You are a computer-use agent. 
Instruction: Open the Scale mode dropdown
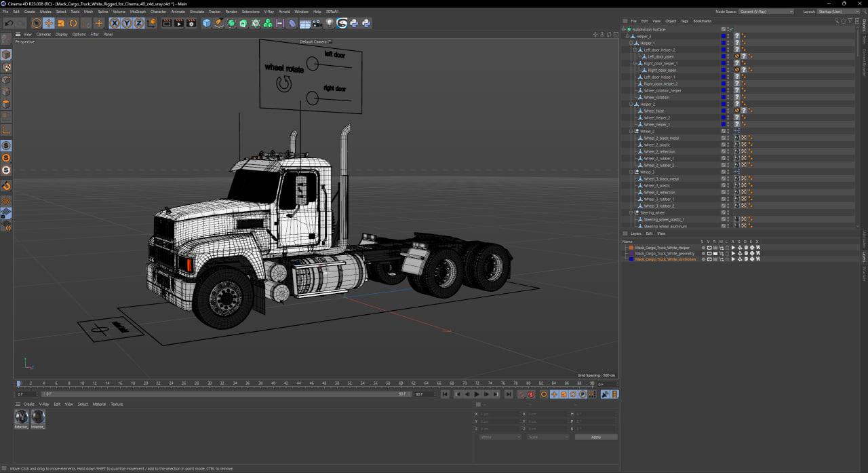pyautogui.click(x=548, y=437)
